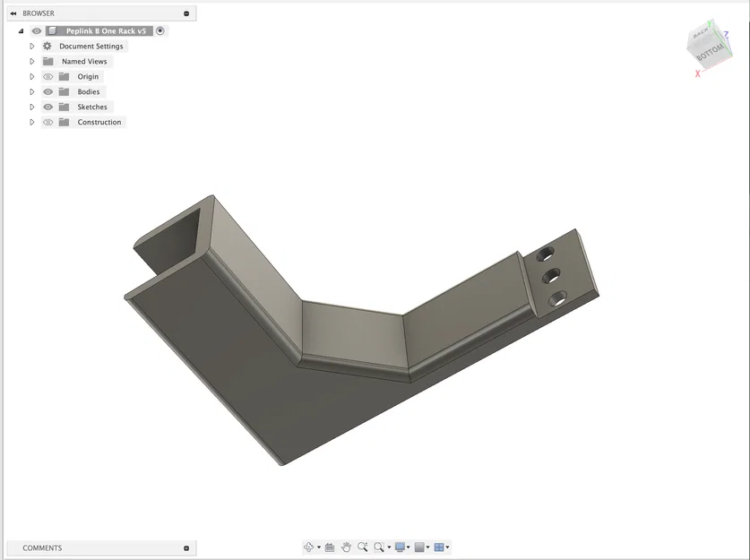
Task: Expand the Construction folder in the Browser
Action: [31, 122]
